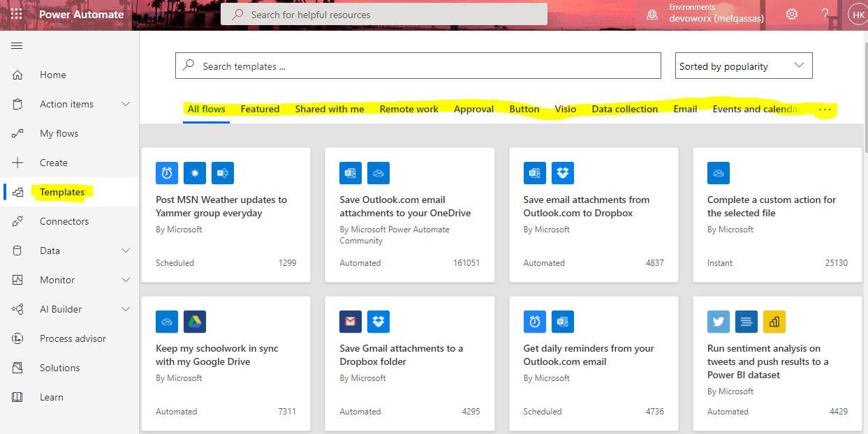Click the Google Drive icon on the schoolwork sync card
Screen dimensions: 868x434
pyautogui.click(x=194, y=322)
